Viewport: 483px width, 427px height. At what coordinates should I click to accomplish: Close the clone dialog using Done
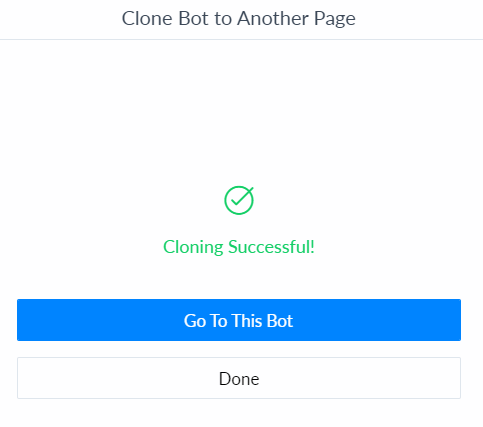click(239, 378)
